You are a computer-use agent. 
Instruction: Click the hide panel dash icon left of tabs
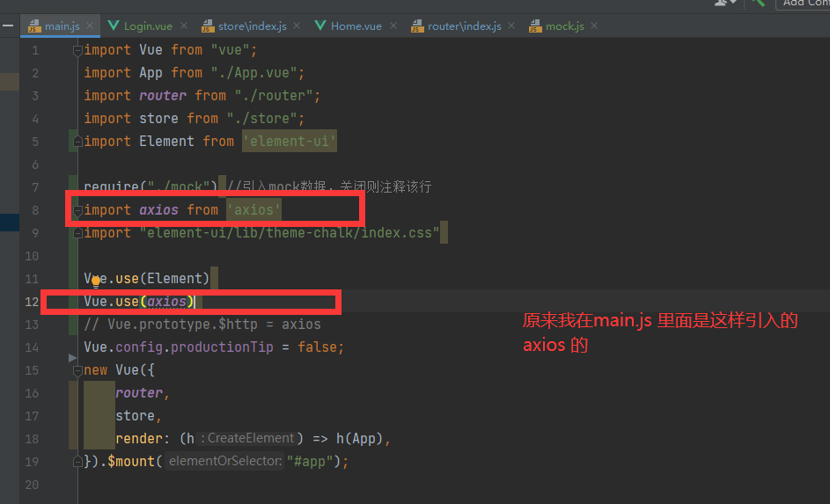(x=7, y=26)
